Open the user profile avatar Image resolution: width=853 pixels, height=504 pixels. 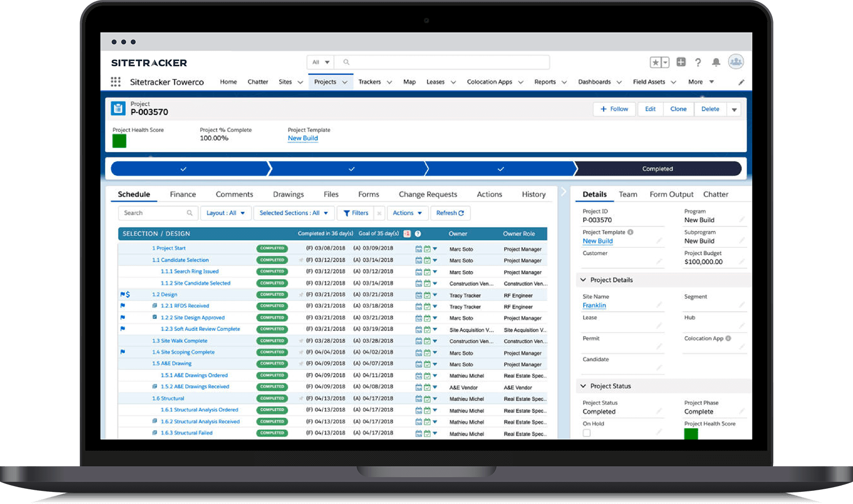(736, 62)
